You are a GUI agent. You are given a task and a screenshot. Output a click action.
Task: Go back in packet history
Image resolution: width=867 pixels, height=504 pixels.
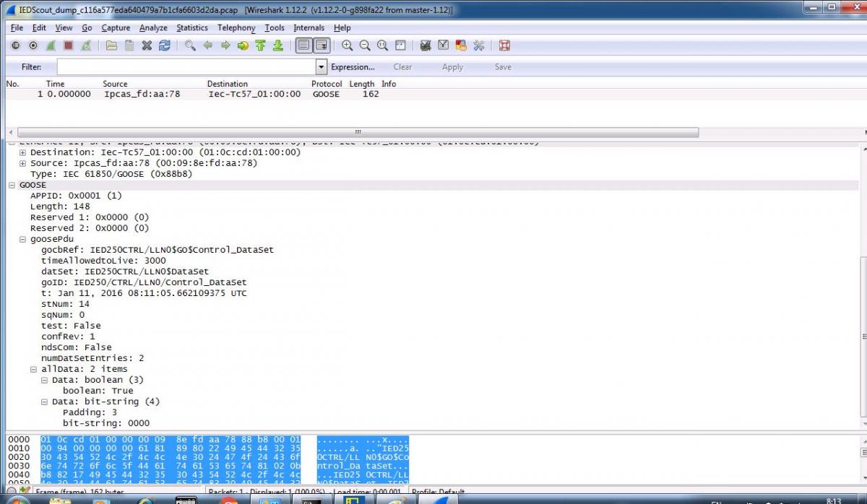pos(207,45)
